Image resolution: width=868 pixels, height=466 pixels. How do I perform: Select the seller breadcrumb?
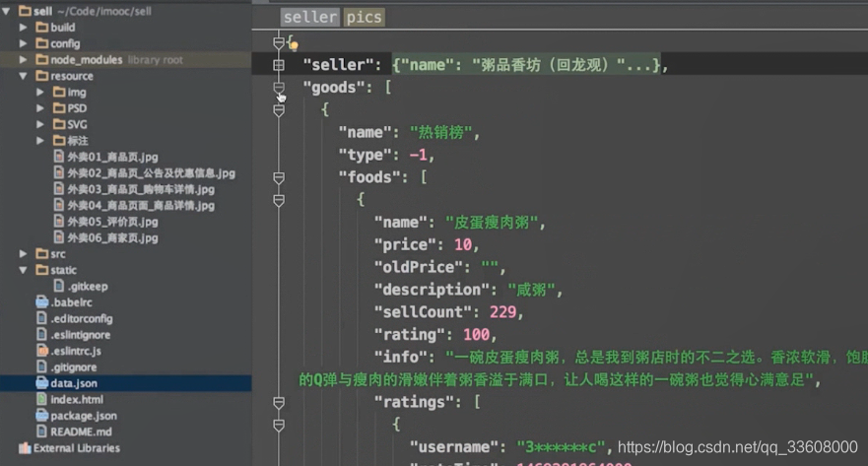310,17
